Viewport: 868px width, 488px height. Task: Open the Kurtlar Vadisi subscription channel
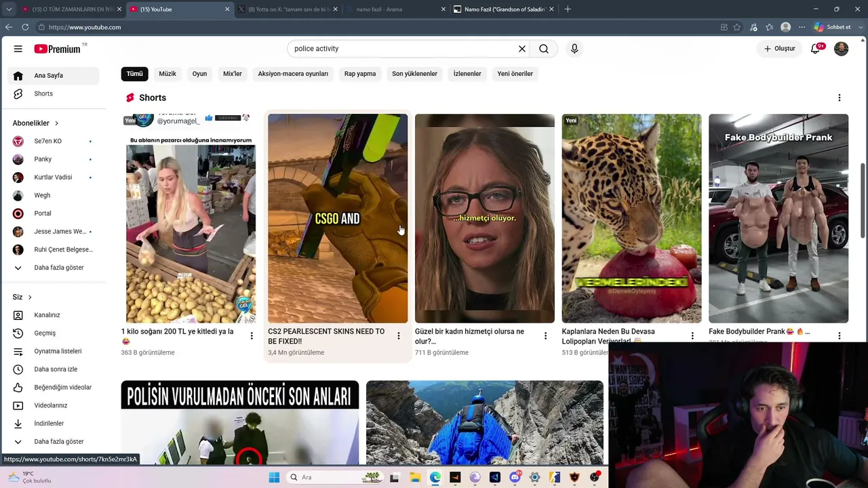point(53,178)
